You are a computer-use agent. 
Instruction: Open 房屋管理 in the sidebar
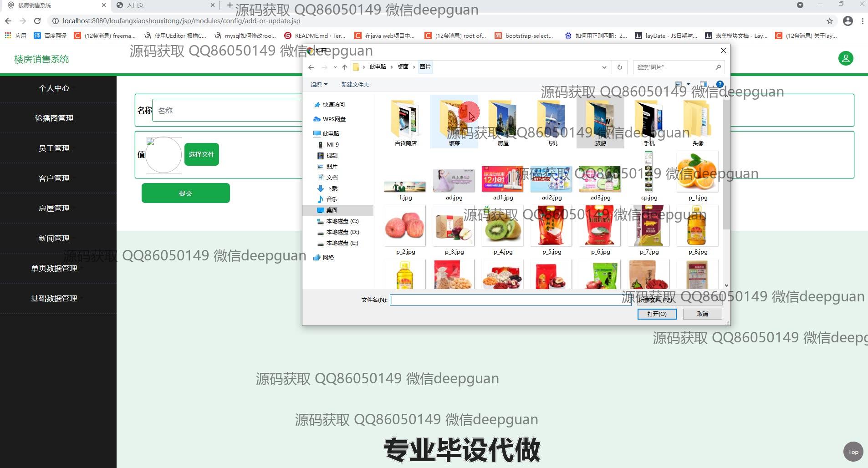54,208
